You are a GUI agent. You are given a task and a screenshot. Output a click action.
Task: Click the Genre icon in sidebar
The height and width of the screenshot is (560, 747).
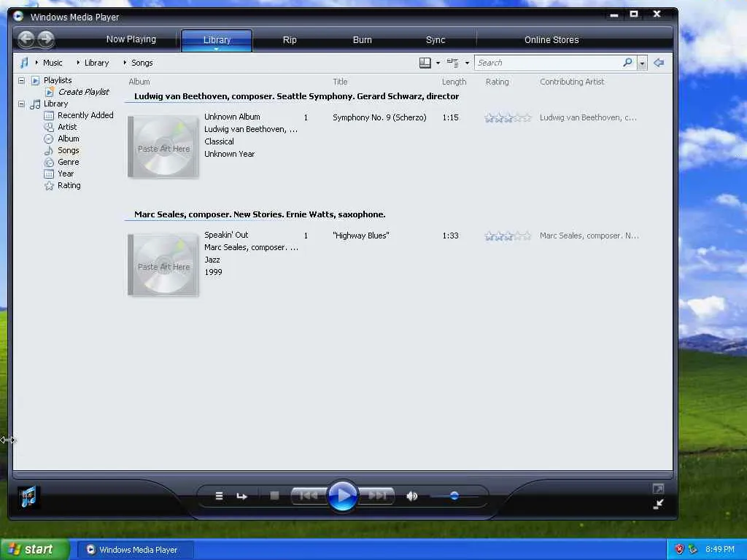[x=49, y=162]
